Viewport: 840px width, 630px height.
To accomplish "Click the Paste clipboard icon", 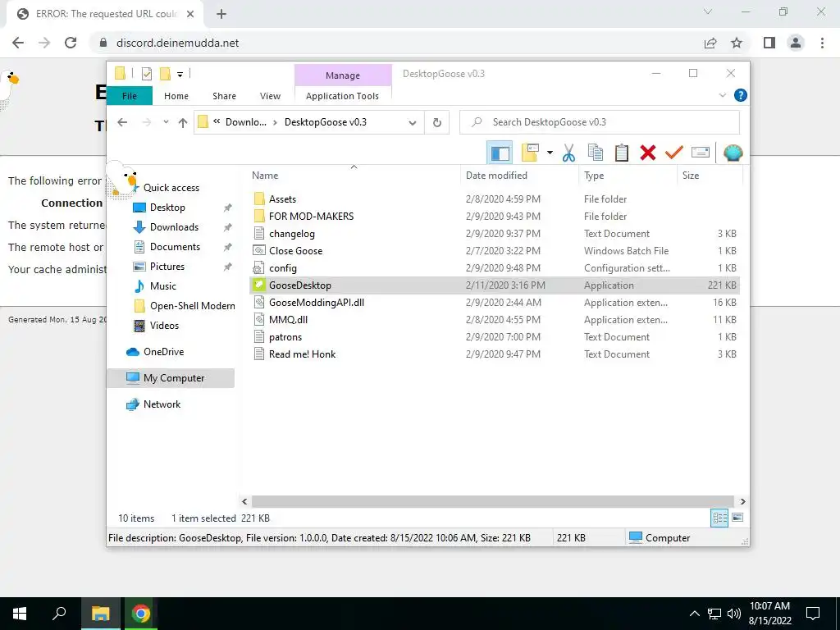I will (622, 153).
